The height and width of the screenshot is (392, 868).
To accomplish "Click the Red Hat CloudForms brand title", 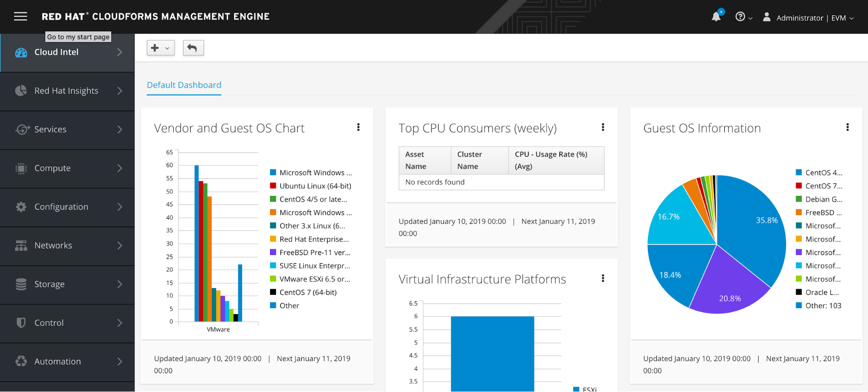I will click(x=155, y=17).
